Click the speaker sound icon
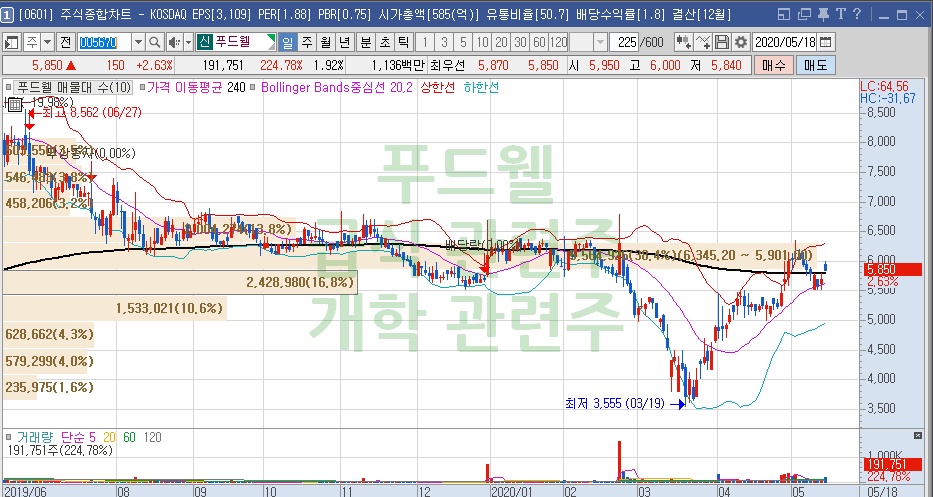Screen dimensions: 933x497 point(174,42)
